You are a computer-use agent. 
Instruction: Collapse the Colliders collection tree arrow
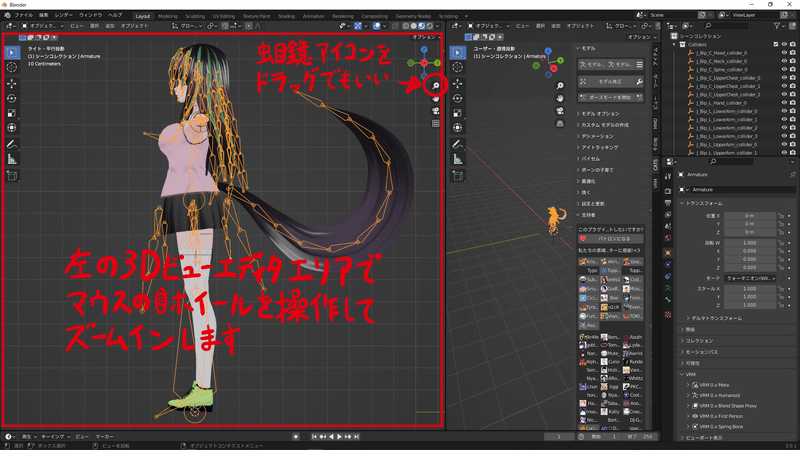(674, 44)
